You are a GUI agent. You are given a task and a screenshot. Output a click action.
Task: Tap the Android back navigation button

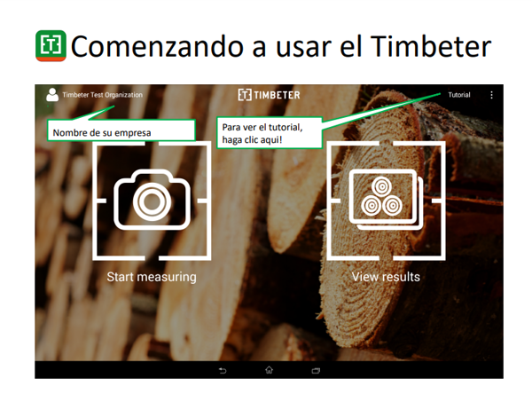click(223, 370)
